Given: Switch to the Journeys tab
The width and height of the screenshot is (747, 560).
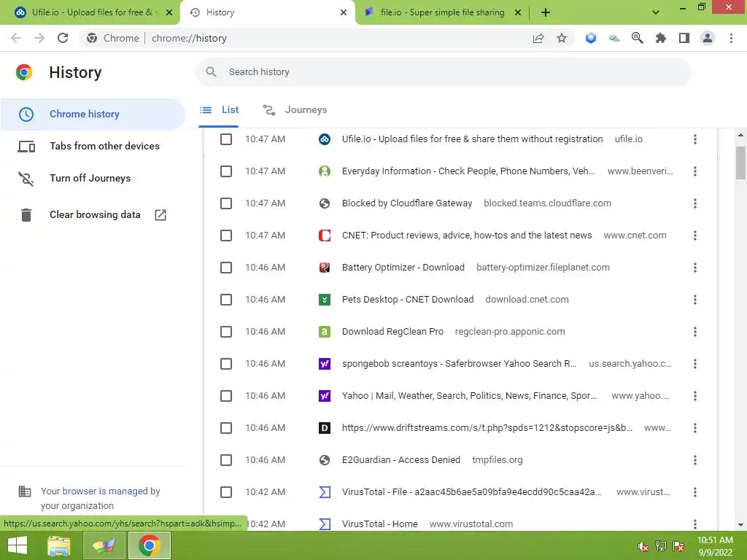Looking at the screenshot, I should coord(295,110).
